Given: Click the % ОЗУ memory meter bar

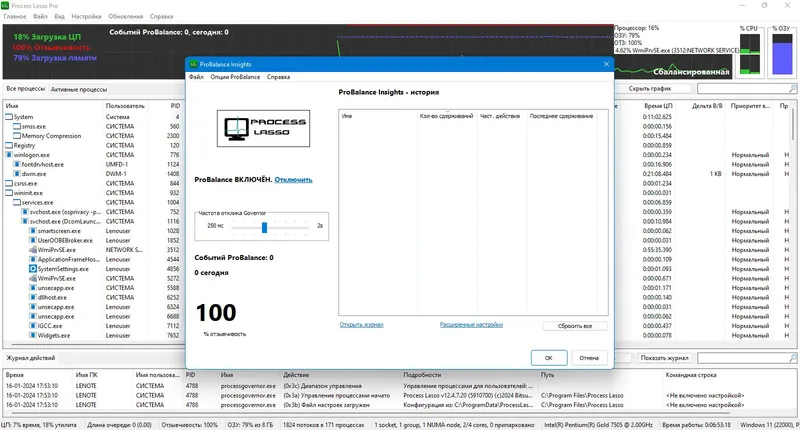Looking at the screenshot, I should (782, 54).
